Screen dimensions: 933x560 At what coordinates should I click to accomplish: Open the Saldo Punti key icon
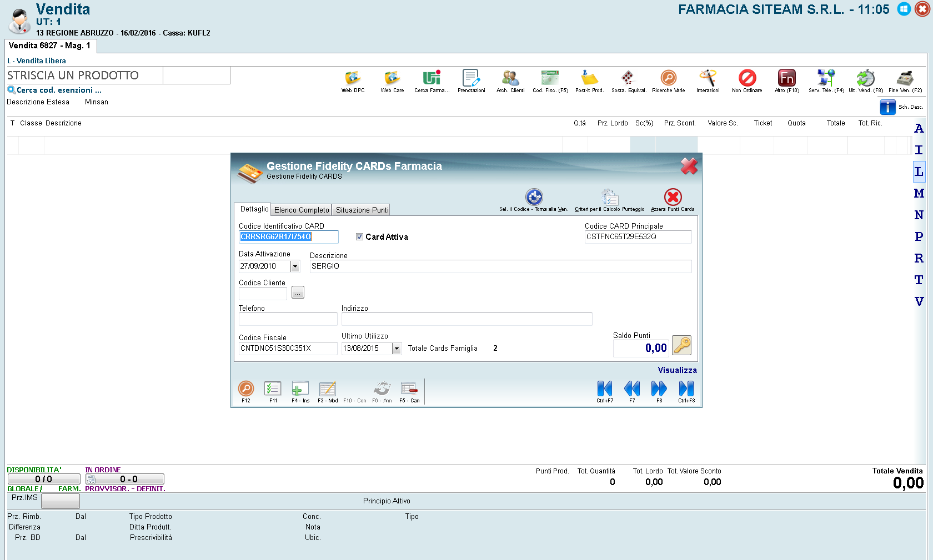click(x=681, y=345)
